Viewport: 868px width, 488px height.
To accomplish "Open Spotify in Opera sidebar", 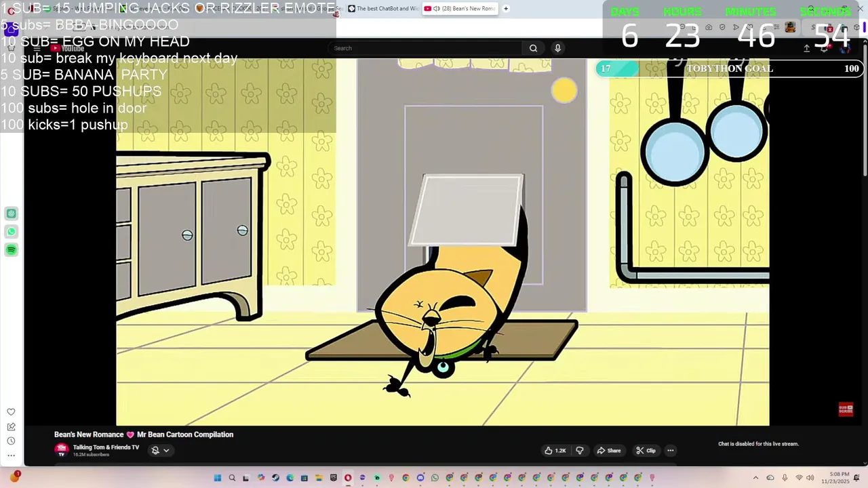I will [x=12, y=250].
